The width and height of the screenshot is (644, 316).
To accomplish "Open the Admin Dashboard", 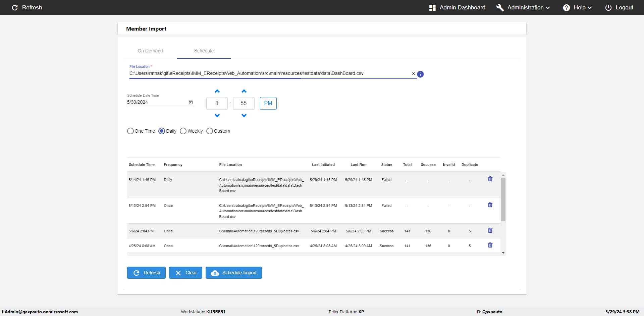I will pos(457,8).
